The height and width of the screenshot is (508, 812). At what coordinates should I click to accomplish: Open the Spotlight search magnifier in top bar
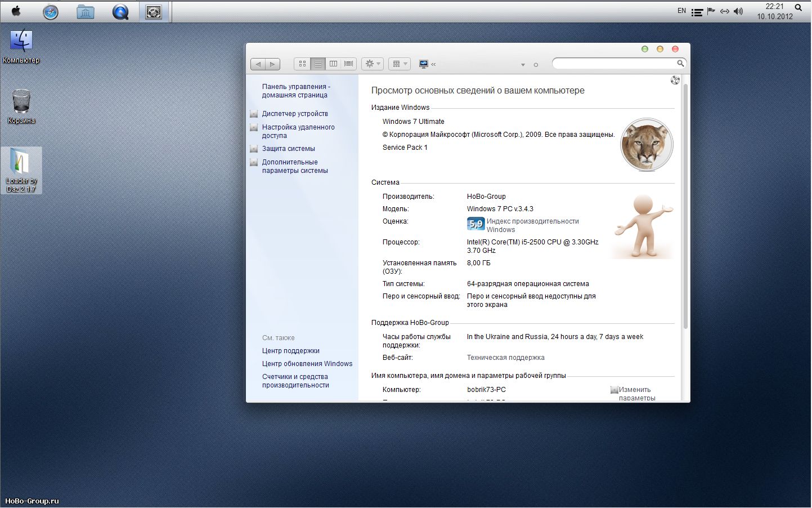click(x=798, y=7)
